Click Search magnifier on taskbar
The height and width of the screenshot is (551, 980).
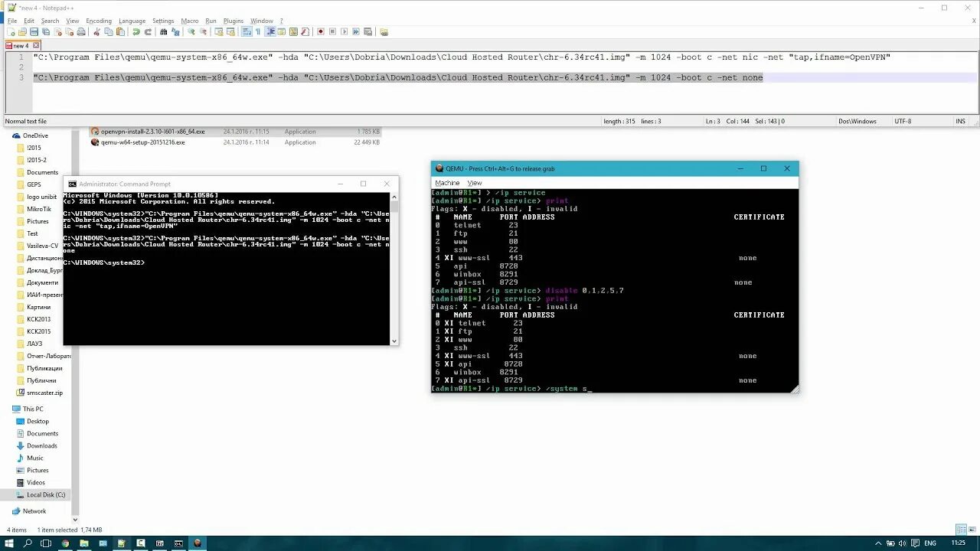pyautogui.click(x=28, y=543)
